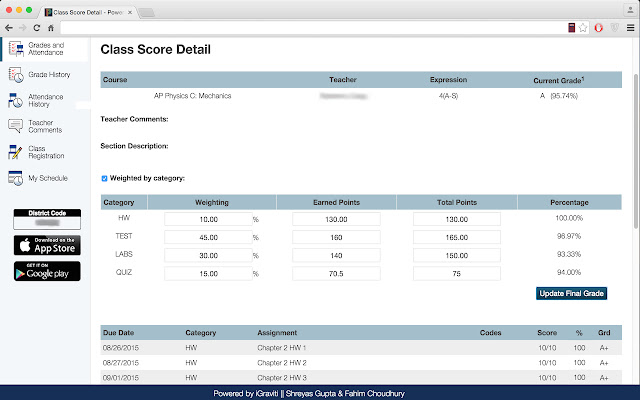Click the HW total points field

[457, 219]
